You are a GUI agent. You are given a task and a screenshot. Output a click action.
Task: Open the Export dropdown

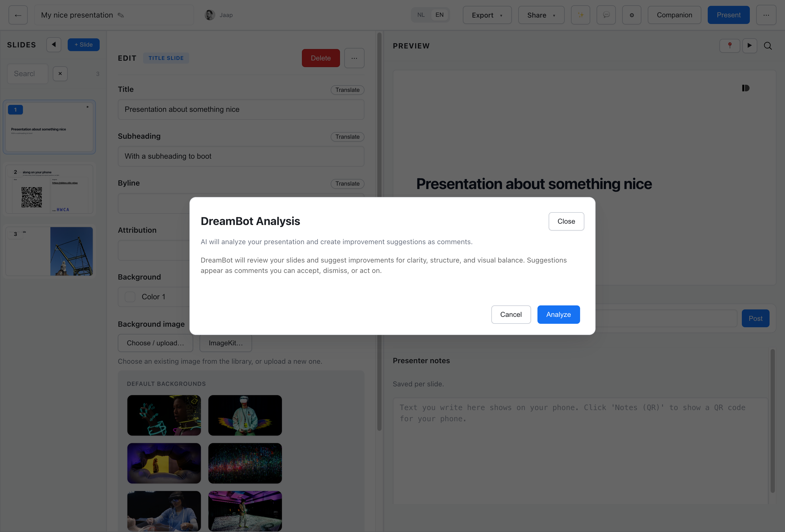pyautogui.click(x=487, y=15)
